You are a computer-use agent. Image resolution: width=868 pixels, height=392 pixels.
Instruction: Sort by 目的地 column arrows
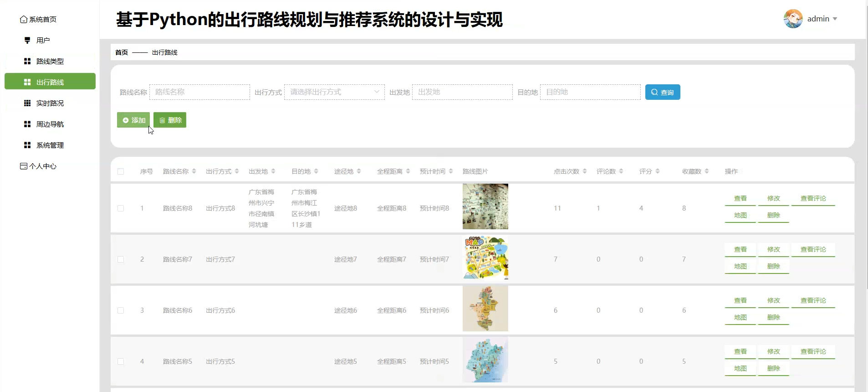pyautogui.click(x=316, y=171)
